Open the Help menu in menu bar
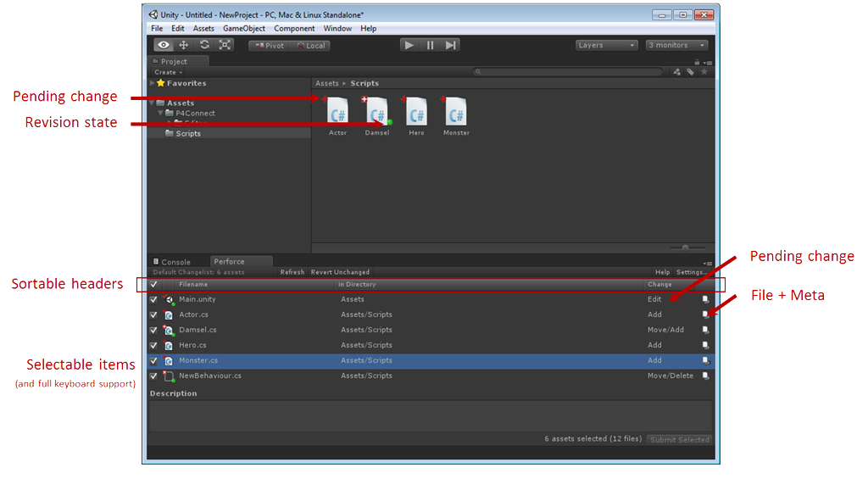The height and width of the screenshot is (484, 868). pos(368,28)
